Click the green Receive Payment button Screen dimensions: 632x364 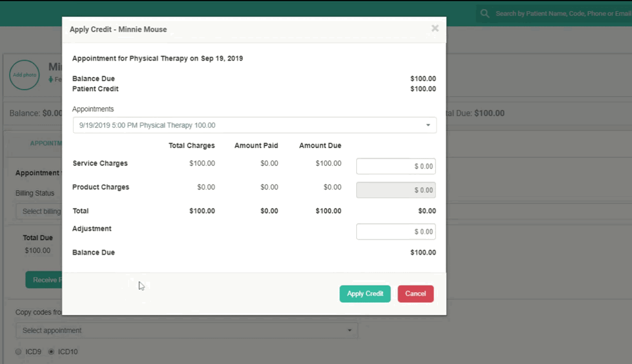pyautogui.click(x=44, y=280)
